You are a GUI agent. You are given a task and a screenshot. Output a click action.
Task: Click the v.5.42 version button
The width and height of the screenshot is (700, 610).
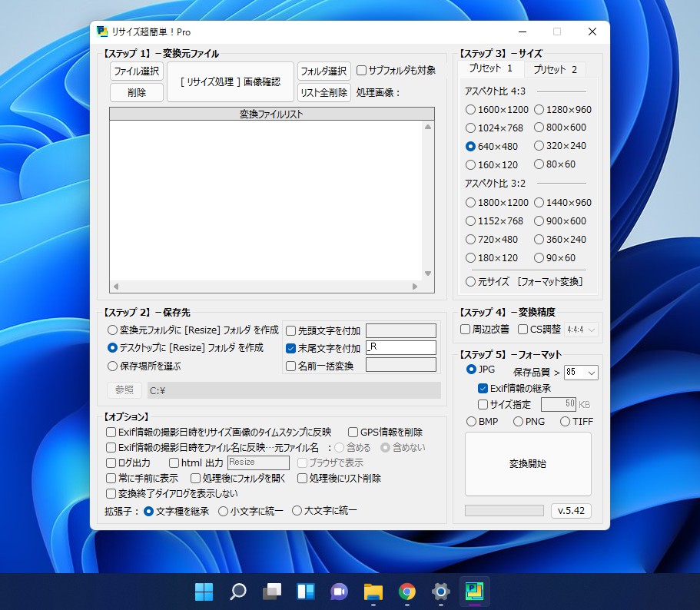[x=571, y=510]
